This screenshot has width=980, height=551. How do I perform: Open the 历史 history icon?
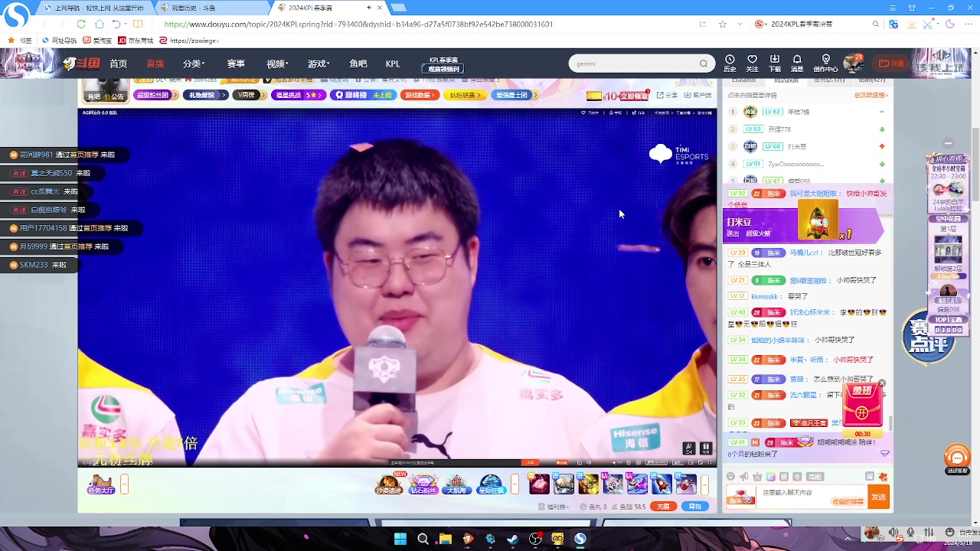[x=730, y=63]
